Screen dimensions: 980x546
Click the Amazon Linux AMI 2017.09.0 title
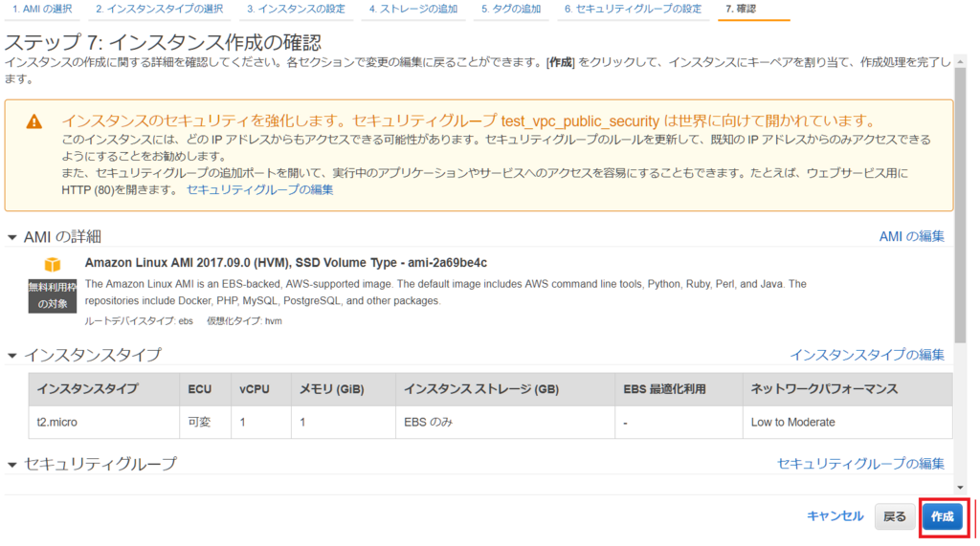click(x=285, y=263)
